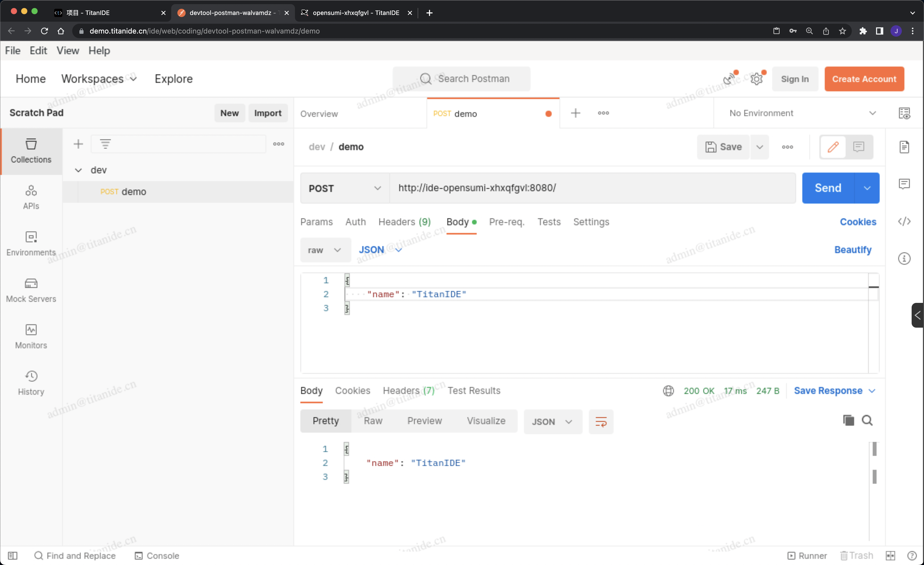Viewport: 924px width, 565px height.
Task: Switch to the comment mode next to the pencil
Action: pyautogui.click(x=859, y=147)
